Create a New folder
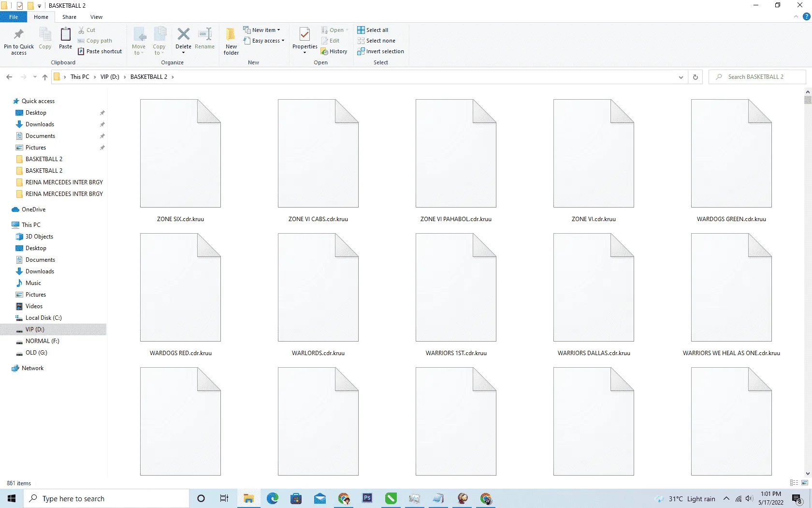 (x=231, y=41)
